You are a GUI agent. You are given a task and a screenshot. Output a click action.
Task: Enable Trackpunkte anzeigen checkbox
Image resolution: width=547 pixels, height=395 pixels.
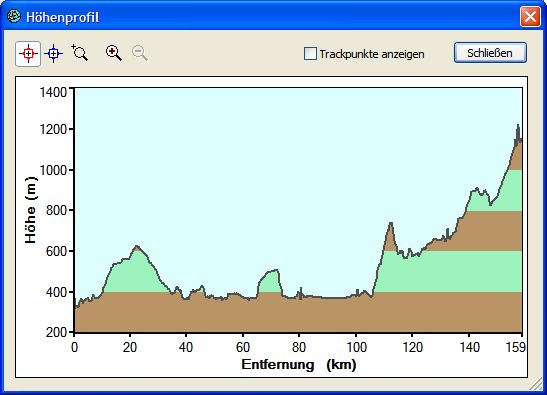click(x=310, y=54)
